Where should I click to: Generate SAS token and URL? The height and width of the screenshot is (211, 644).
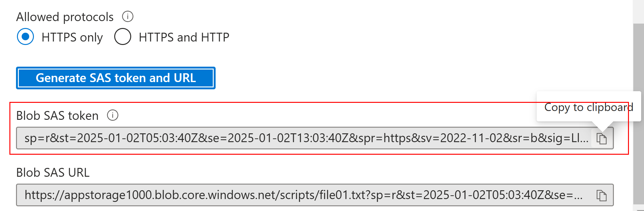[116, 78]
